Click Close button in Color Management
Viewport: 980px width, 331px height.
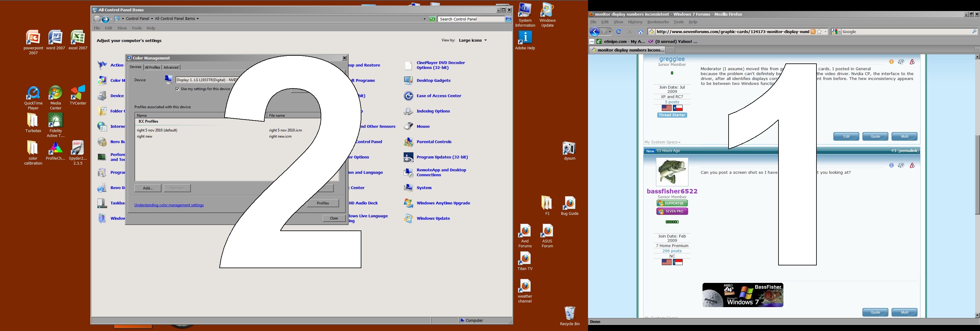pos(334,218)
